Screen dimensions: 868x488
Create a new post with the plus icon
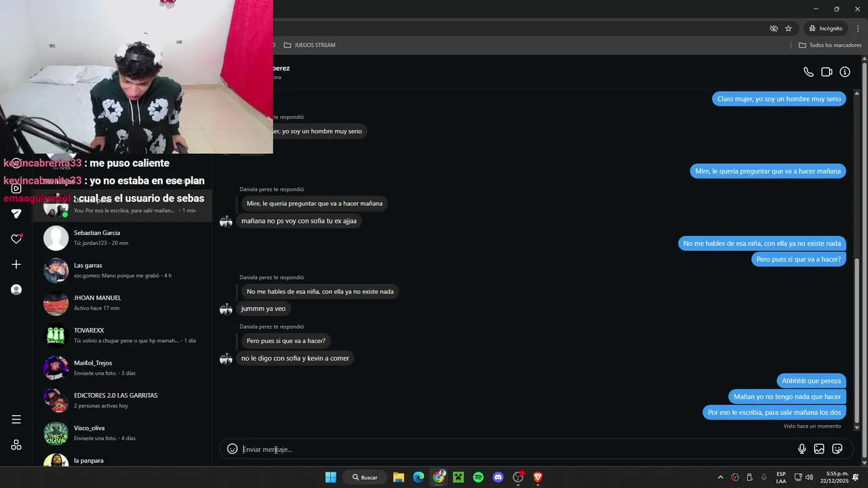coord(16,264)
